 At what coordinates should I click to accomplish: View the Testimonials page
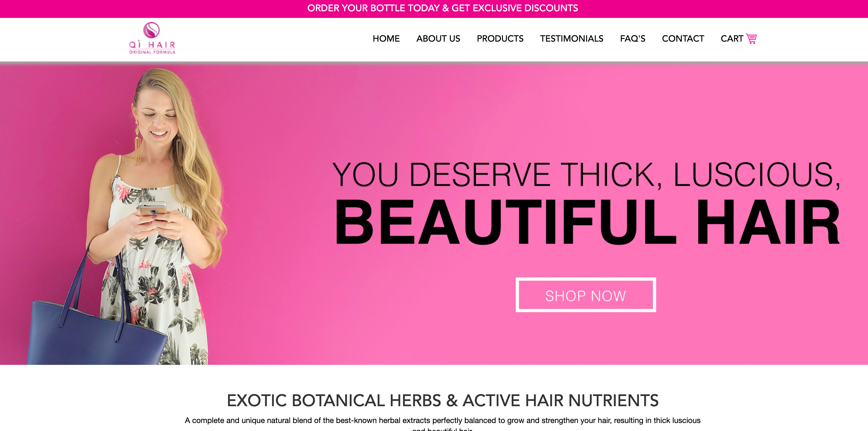click(571, 39)
